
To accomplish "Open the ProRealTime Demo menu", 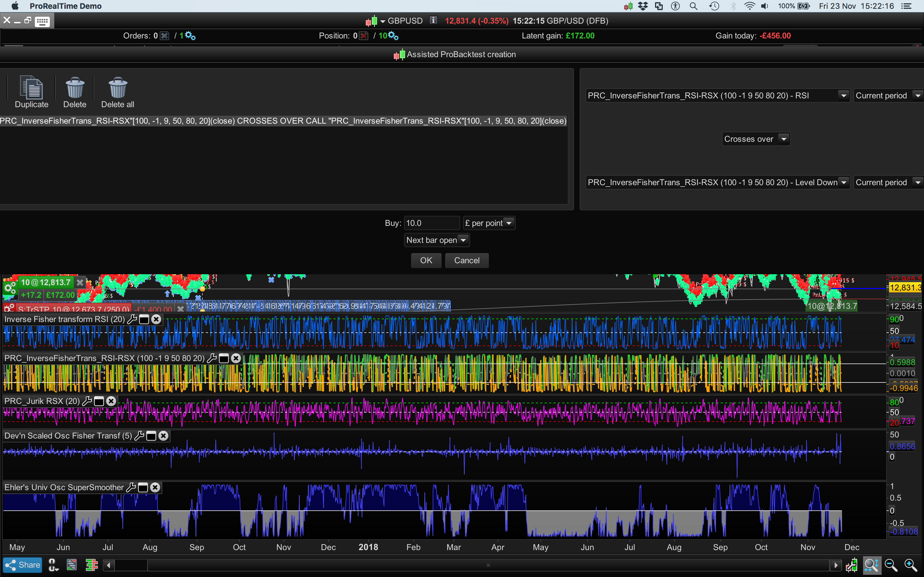I will pos(65,6).
